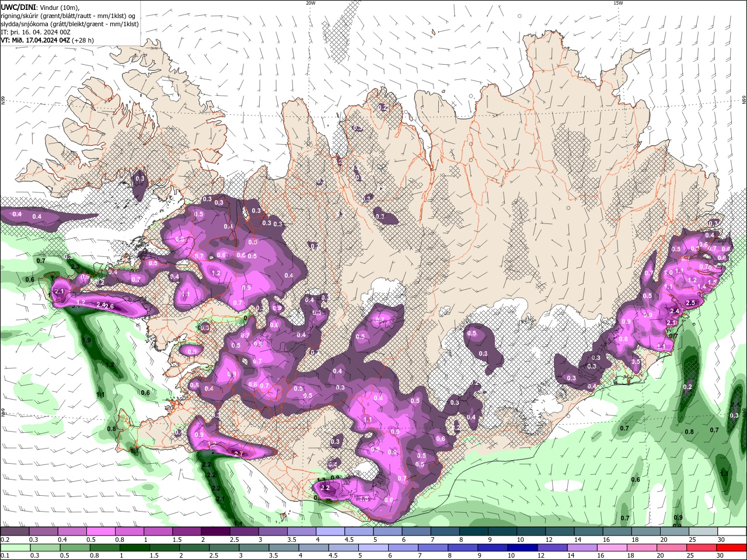Image resolution: width=747 pixels, height=560 pixels.
Task: Click the '2.3' value in the far west
Action: [75, 267]
